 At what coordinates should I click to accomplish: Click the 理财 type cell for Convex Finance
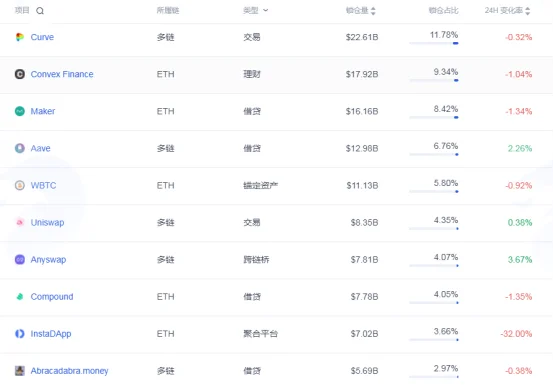(252, 74)
